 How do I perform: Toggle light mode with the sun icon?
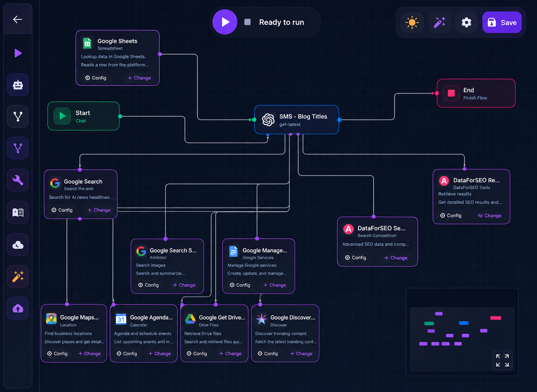412,23
